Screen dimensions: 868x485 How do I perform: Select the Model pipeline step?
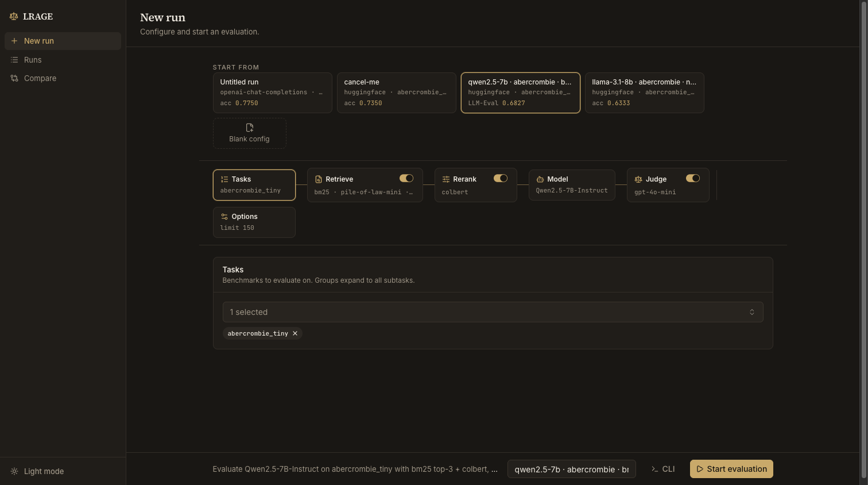[572, 185]
